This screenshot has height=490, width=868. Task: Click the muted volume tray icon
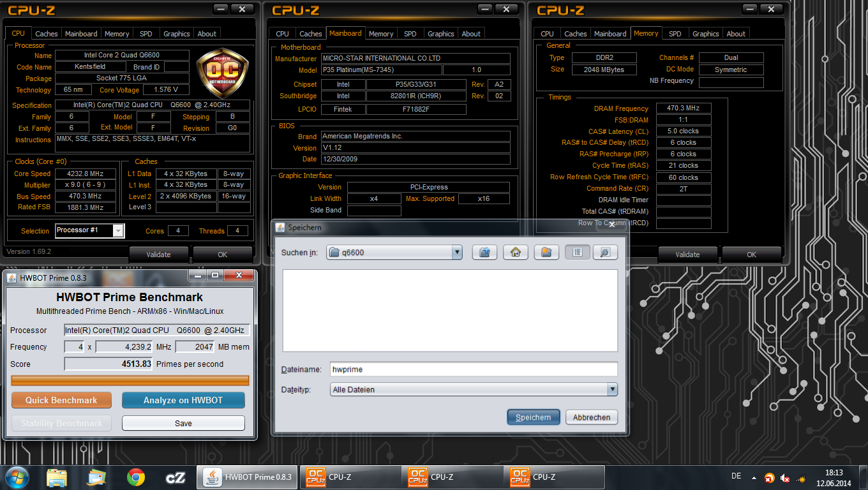785,478
